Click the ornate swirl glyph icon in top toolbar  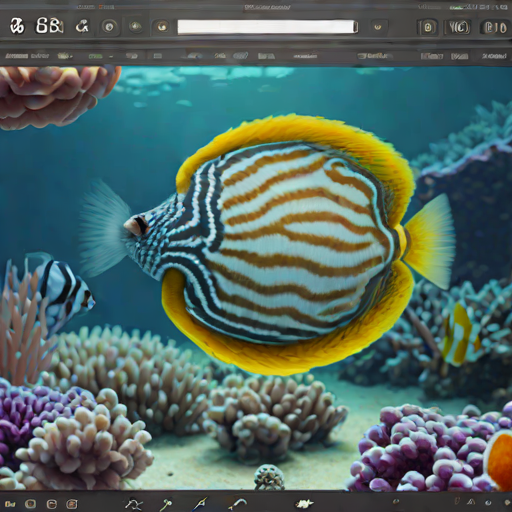click(17, 26)
